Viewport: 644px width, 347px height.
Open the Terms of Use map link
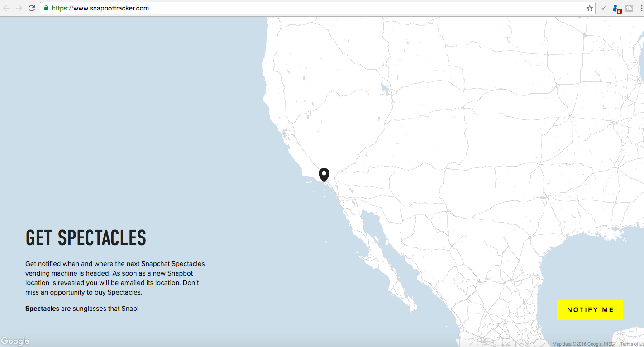[x=632, y=344]
